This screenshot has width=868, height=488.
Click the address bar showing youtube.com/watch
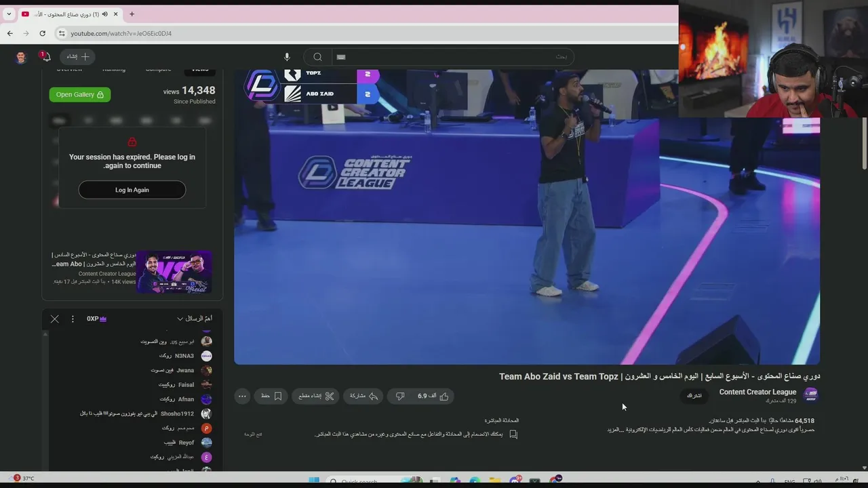coord(366,33)
